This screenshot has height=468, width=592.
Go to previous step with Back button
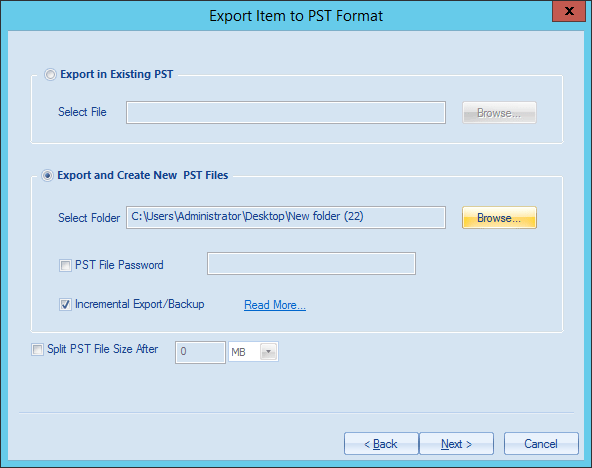381,444
